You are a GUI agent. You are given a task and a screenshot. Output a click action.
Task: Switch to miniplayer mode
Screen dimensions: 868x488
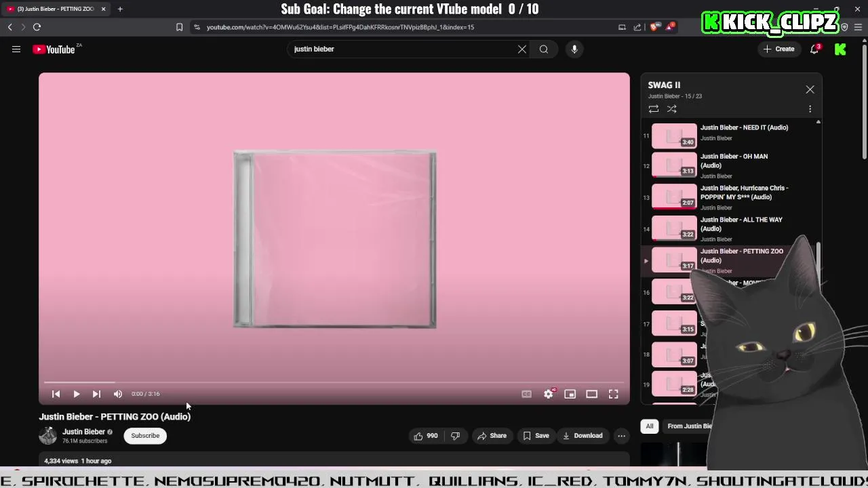click(x=570, y=394)
